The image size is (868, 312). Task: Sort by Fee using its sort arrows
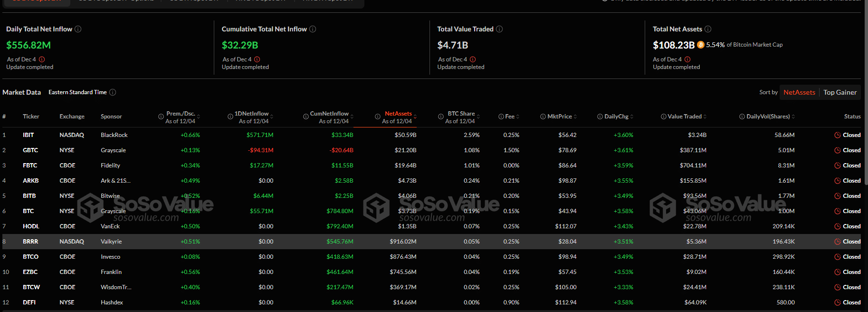click(518, 117)
